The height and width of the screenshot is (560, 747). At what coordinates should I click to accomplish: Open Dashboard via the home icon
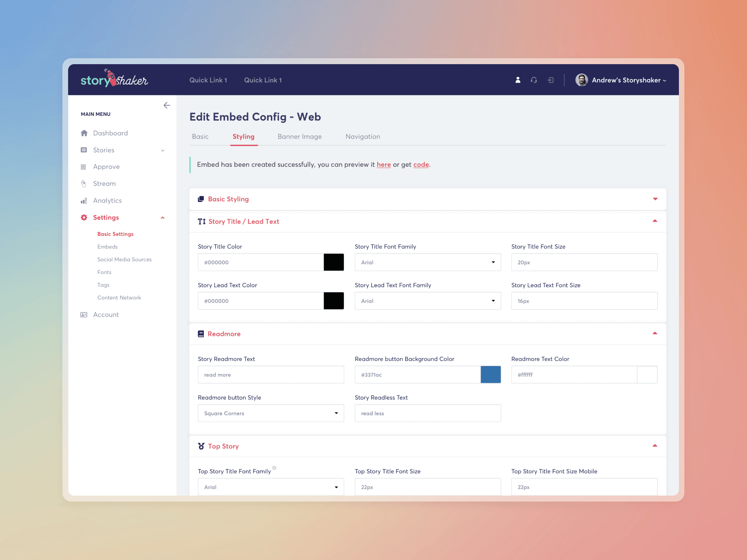pyautogui.click(x=84, y=133)
